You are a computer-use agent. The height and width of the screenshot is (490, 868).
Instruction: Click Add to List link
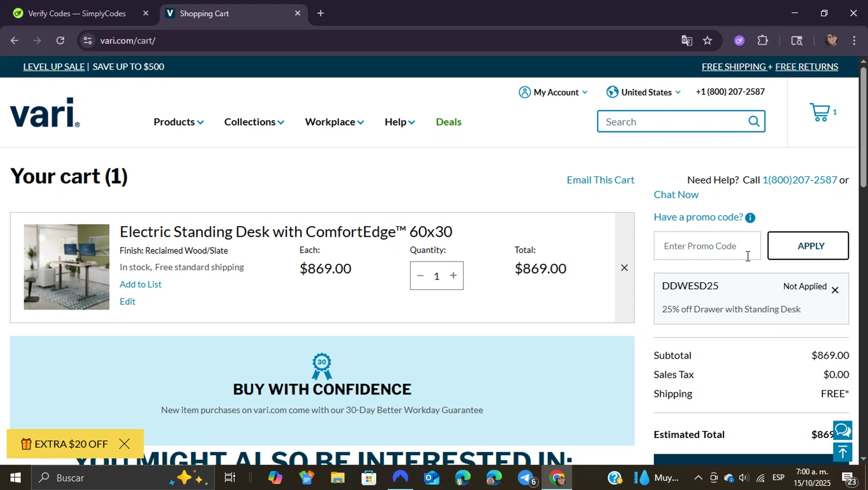141,284
